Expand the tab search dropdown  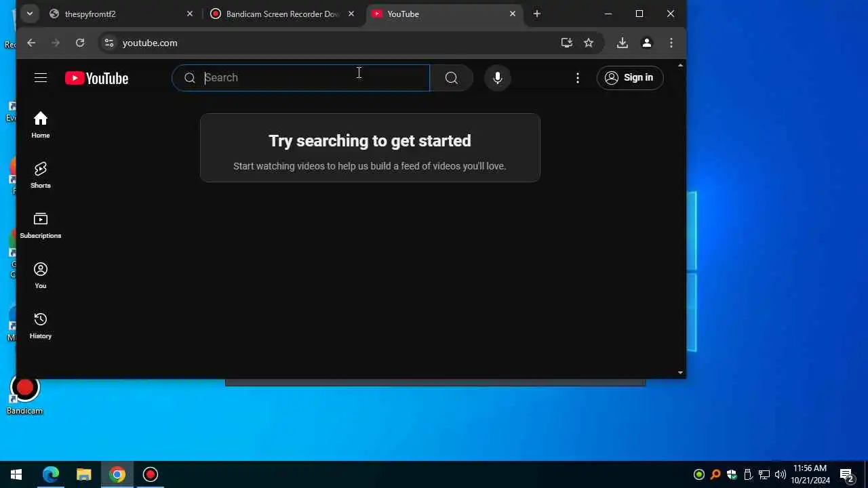pyautogui.click(x=29, y=14)
